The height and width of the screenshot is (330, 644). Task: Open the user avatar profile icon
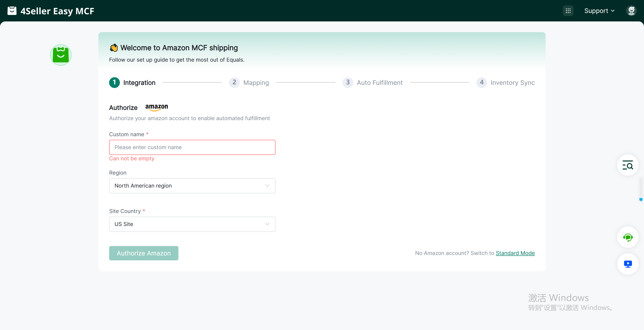pos(631,11)
